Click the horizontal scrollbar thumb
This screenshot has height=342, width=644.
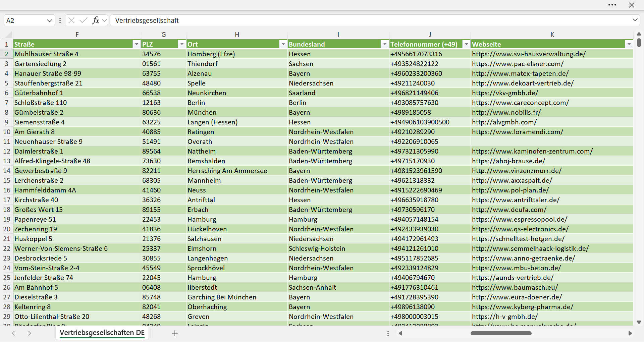pyautogui.click(x=501, y=333)
